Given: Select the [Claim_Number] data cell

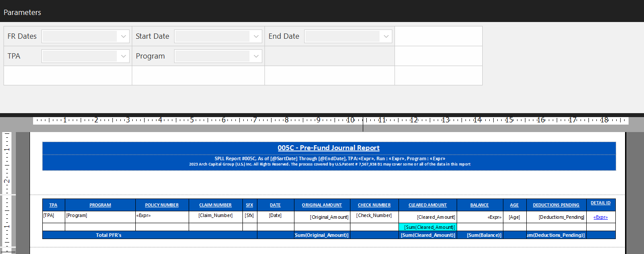Looking at the screenshot, I should tap(216, 217).
